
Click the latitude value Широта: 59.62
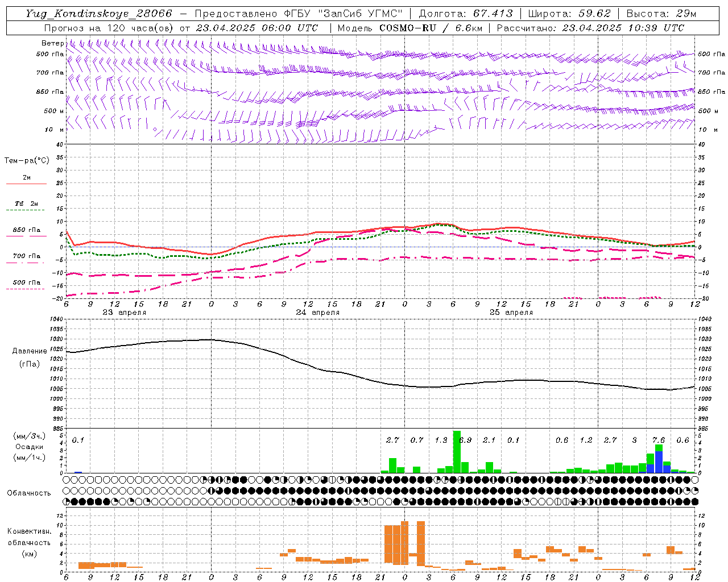[569, 14]
